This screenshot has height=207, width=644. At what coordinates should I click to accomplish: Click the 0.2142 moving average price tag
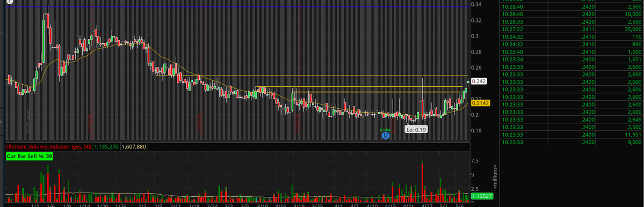pyautogui.click(x=481, y=103)
